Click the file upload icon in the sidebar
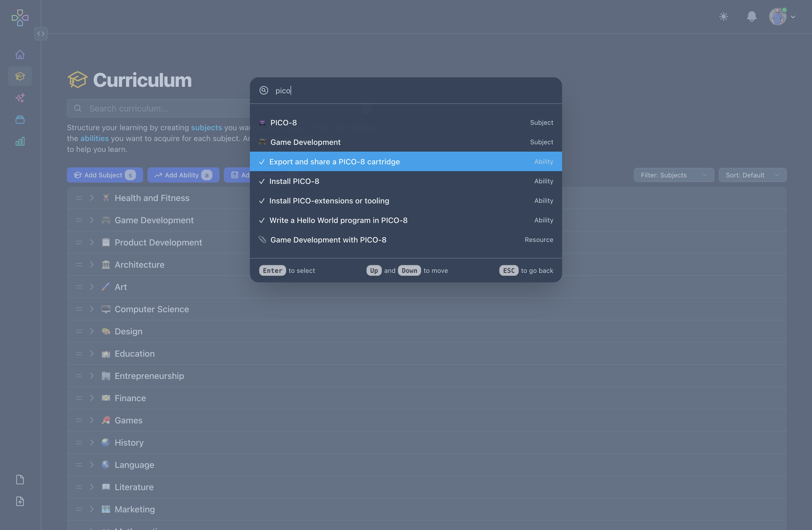 (20, 501)
